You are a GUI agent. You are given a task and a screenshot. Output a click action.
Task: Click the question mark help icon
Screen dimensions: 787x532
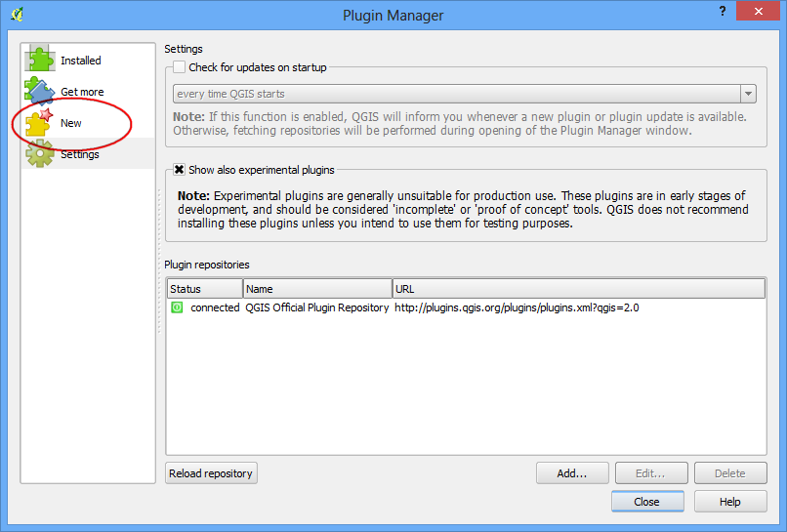coord(723,11)
